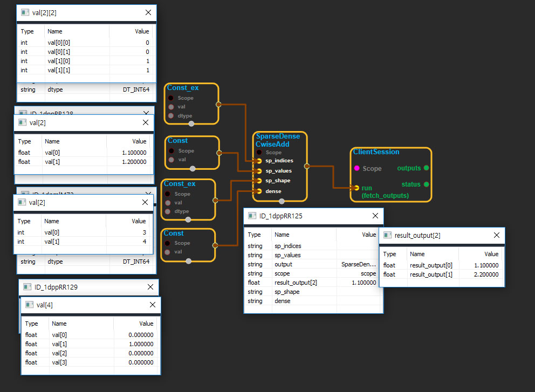
Task: Select the val[1][0] row in val[2][2] window
Action: [86, 61]
